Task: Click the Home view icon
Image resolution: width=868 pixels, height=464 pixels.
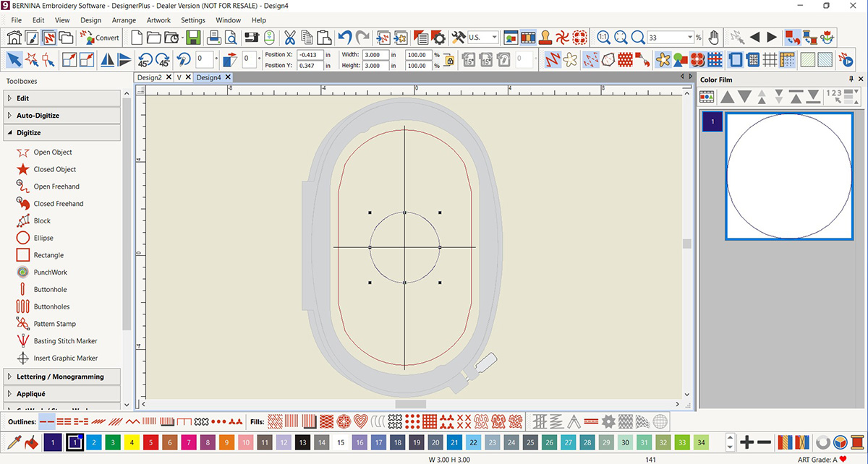Action: click(x=15, y=37)
